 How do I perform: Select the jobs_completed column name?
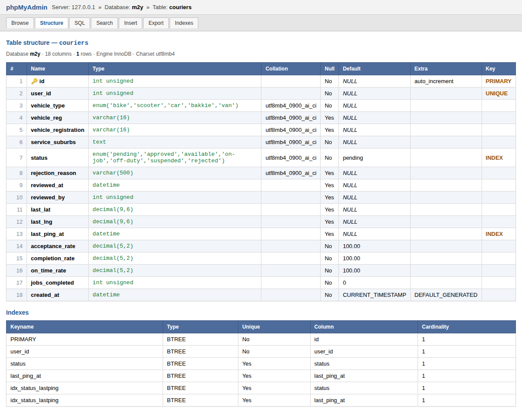[52, 283]
